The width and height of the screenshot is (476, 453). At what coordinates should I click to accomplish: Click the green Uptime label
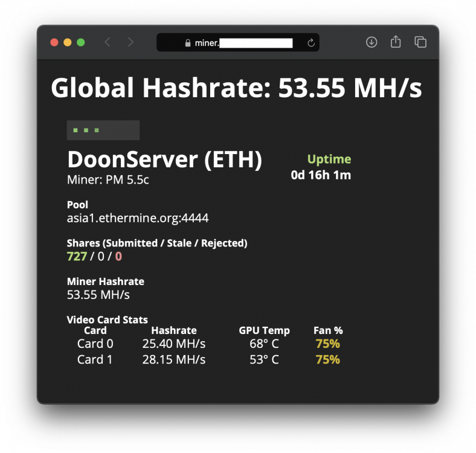pos(329,159)
